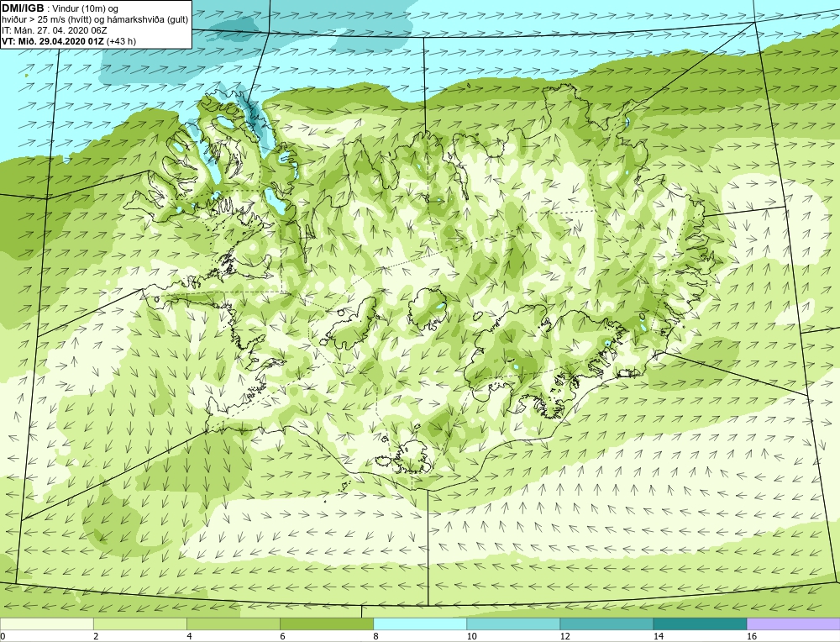Click the legend label '12'
Screen dimensions: 840x642
(565, 636)
